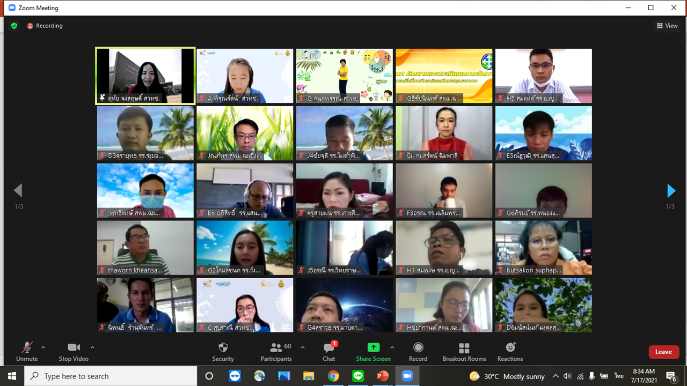Expand share options arrow beside Share Screen
Screen dimensions: 687x386
392,347
